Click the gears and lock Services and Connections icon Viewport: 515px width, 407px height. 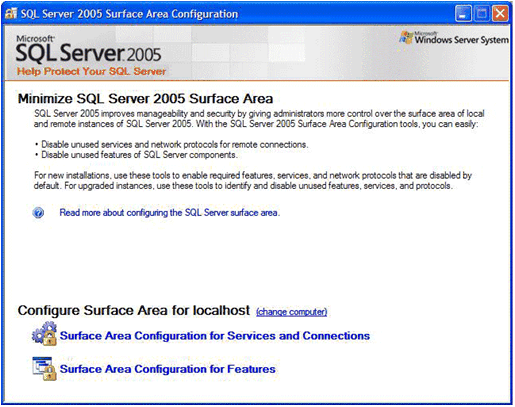[44, 334]
